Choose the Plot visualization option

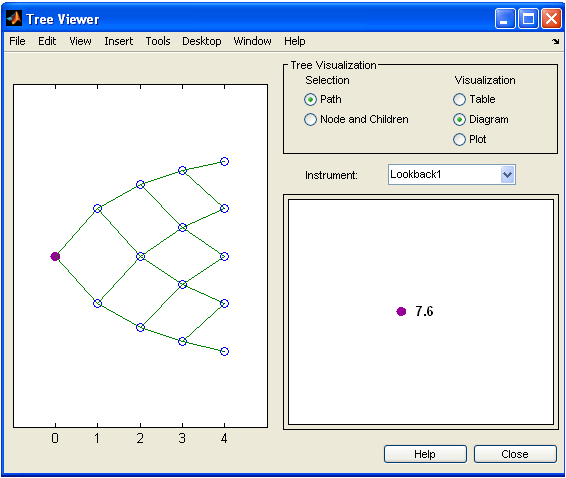coord(459,139)
